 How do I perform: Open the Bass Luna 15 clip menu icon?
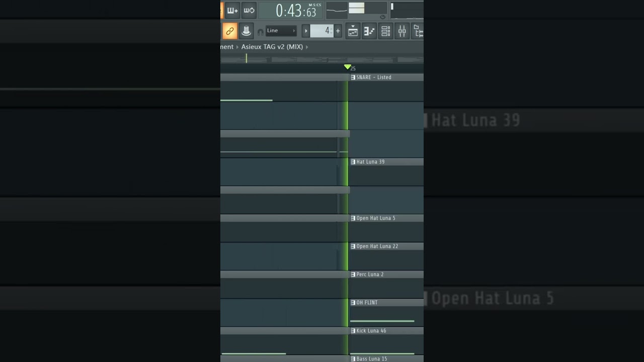tap(353, 359)
